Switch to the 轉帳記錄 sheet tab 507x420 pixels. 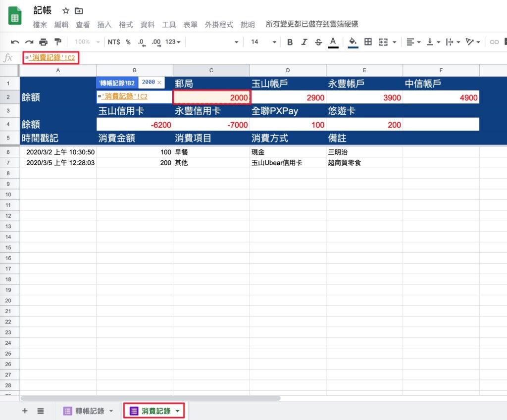coord(90,411)
